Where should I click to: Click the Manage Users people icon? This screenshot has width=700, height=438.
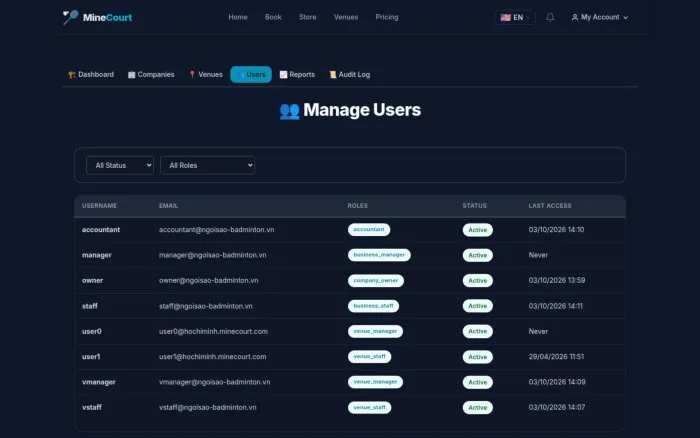tap(289, 111)
